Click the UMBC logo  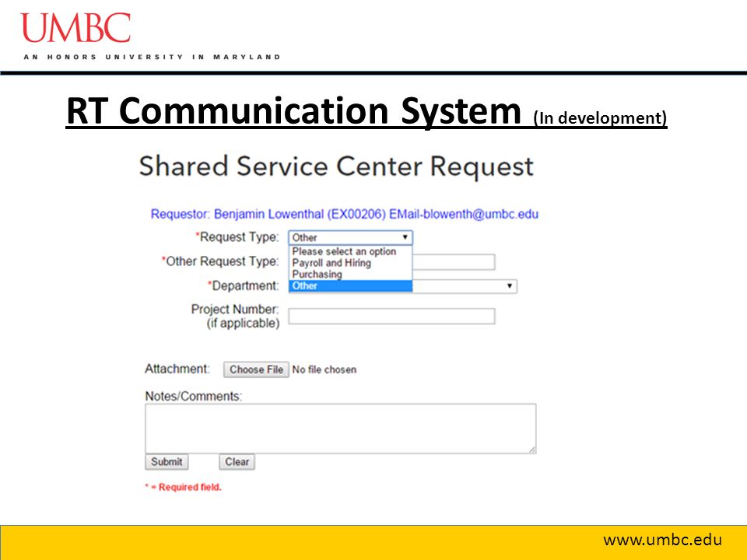(x=75, y=28)
